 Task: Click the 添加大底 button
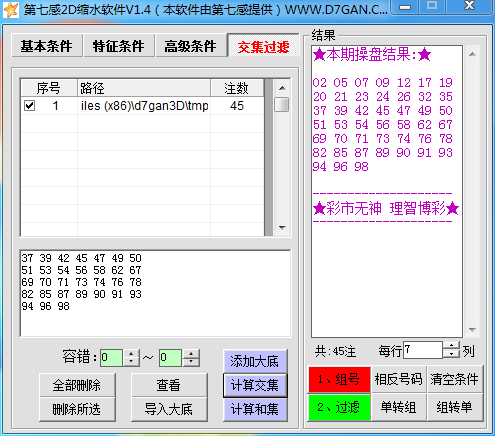pyautogui.click(x=255, y=361)
